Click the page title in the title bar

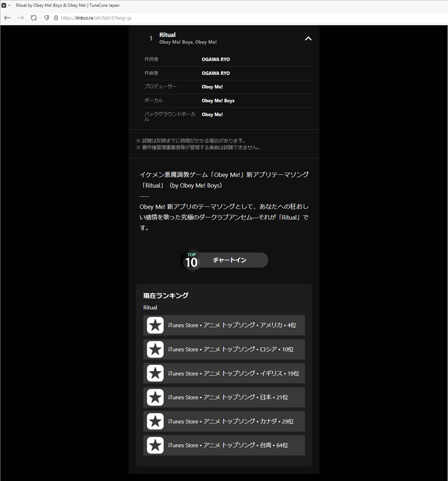point(68,6)
